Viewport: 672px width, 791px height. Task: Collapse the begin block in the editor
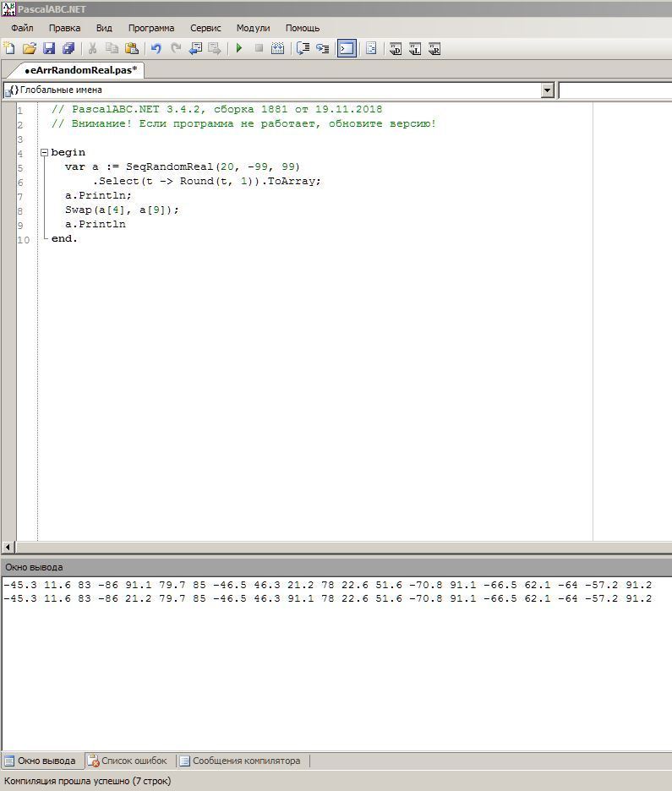click(44, 153)
